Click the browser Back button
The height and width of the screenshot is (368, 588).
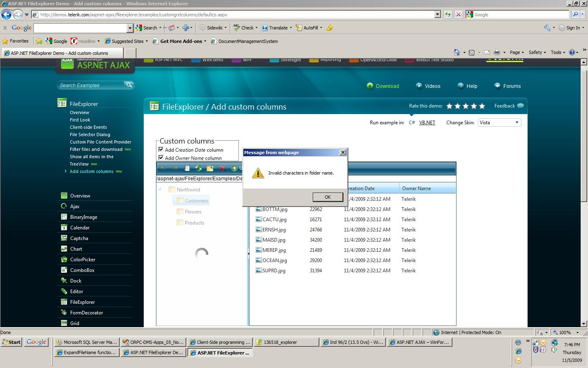pos(6,14)
